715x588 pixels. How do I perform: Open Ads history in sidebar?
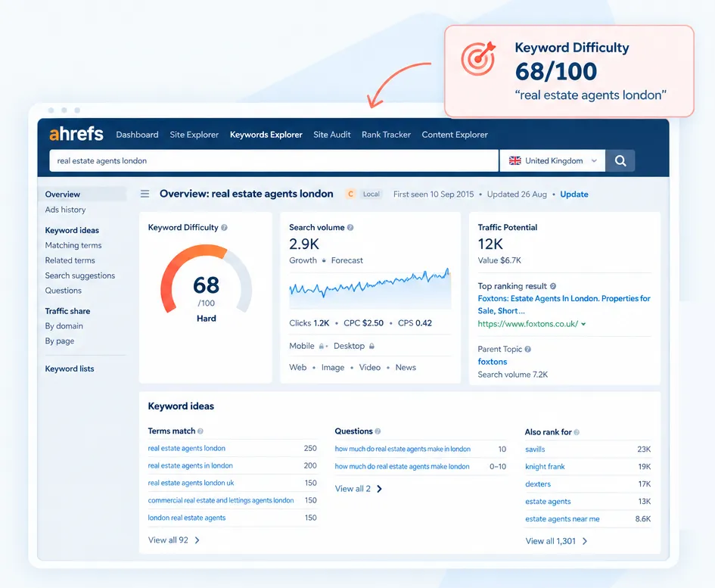pos(65,210)
